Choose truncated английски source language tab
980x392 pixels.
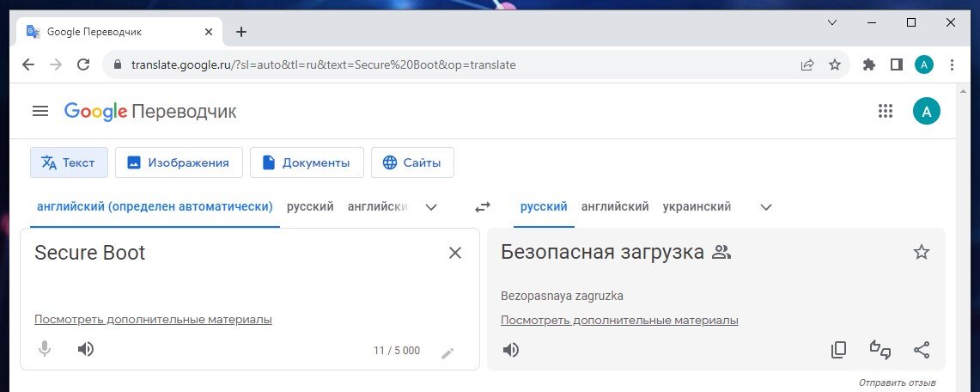[x=378, y=207]
